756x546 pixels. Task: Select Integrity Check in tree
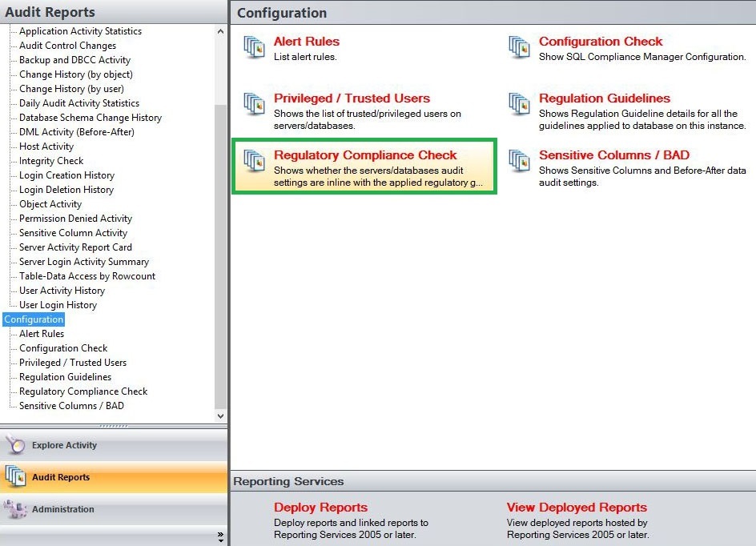pos(51,161)
